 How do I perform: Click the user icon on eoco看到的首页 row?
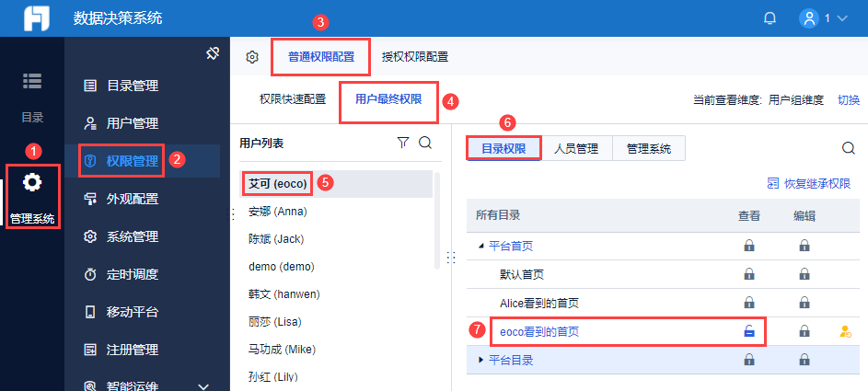point(845,331)
